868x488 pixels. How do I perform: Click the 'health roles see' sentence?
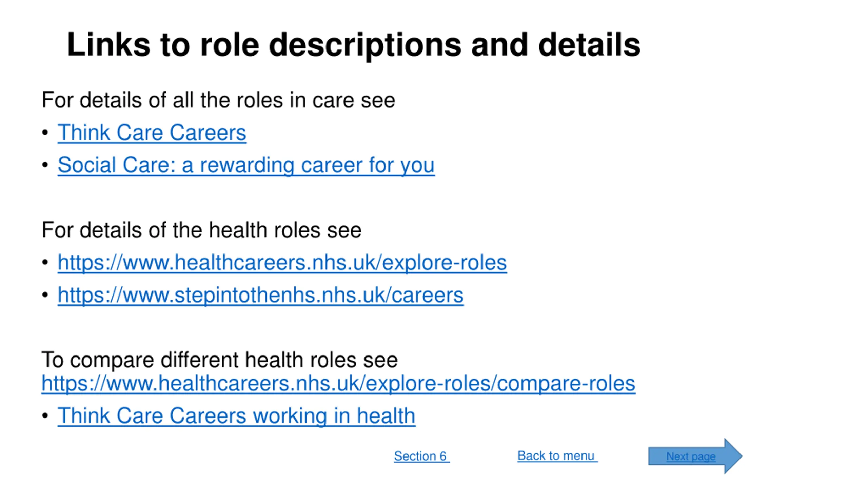(x=201, y=230)
